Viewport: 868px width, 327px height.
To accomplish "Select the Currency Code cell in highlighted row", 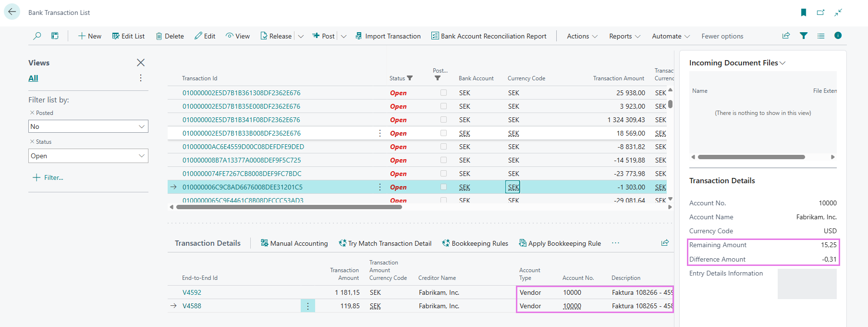I will 513,187.
